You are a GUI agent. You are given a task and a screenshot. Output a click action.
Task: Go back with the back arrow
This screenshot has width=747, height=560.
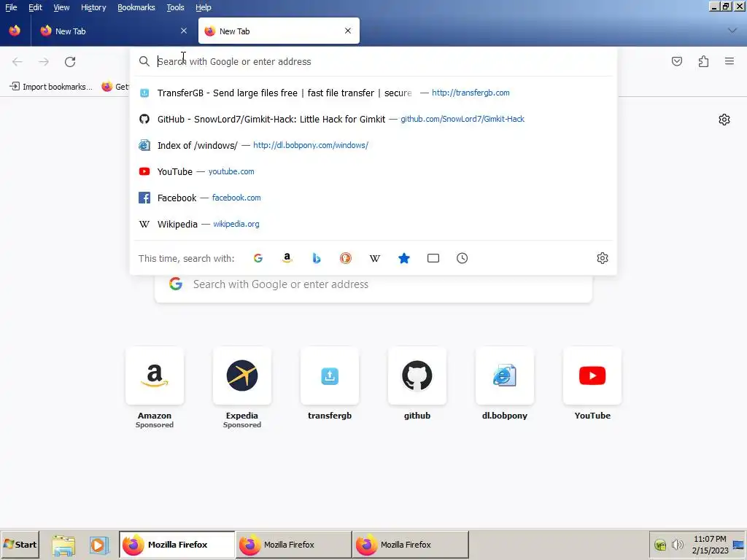tap(18, 61)
